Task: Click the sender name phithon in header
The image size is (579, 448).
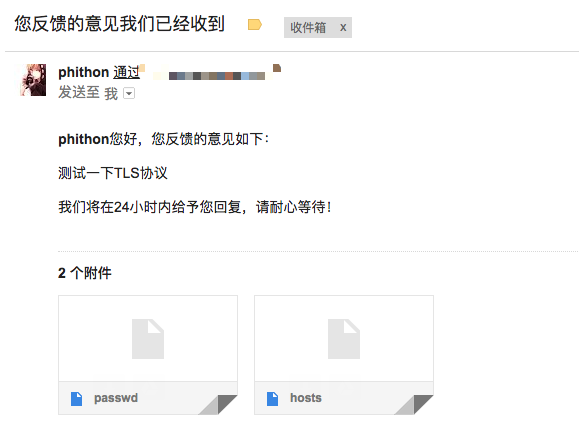Action: point(83,72)
